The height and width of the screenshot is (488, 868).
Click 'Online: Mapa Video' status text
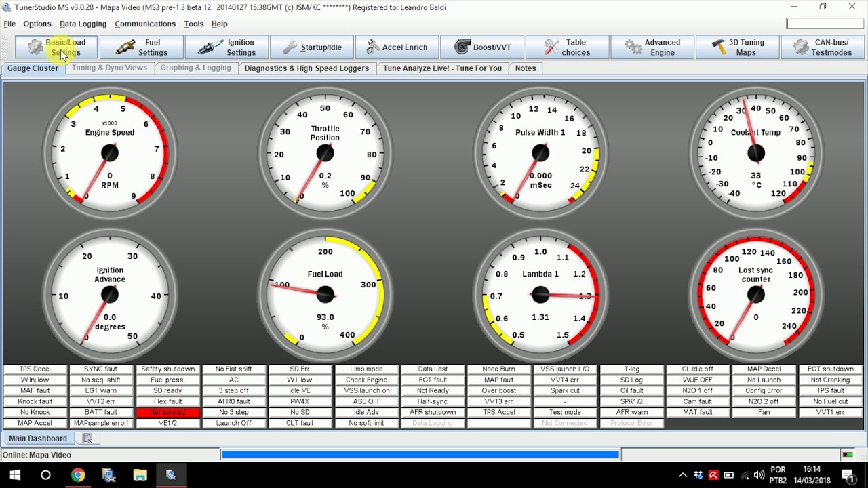[37, 455]
